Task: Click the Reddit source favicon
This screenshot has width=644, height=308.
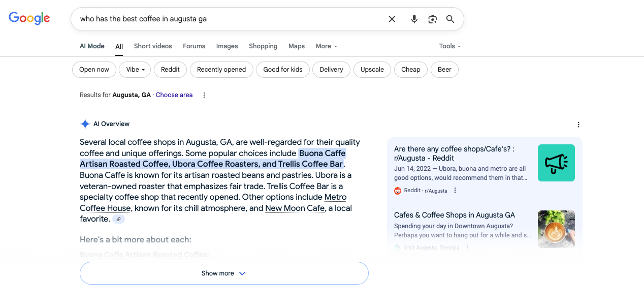Action: 398,191
